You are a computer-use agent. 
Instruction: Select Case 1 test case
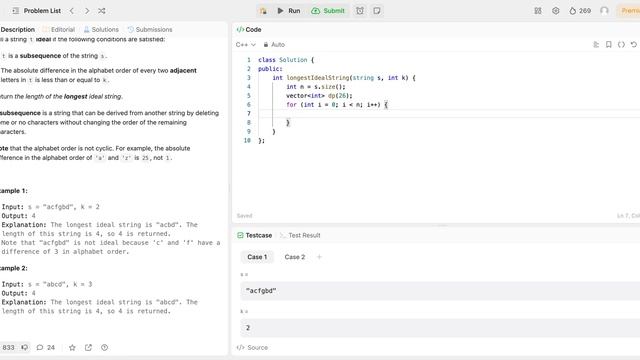coord(257,257)
